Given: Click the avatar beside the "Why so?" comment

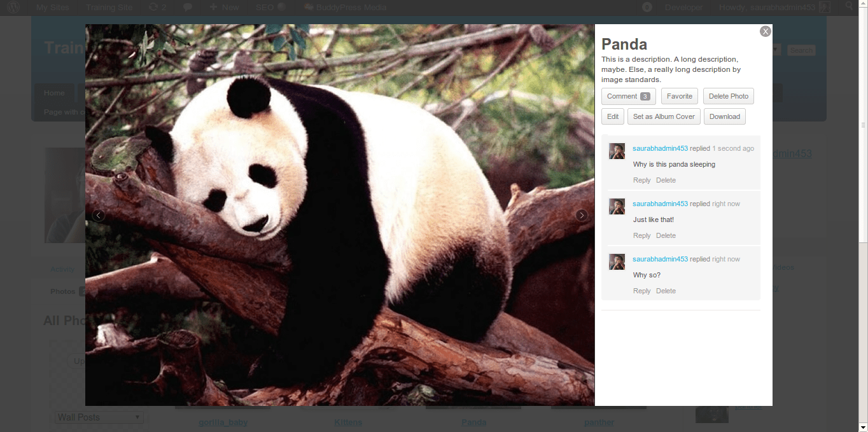Looking at the screenshot, I should click(617, 261).
